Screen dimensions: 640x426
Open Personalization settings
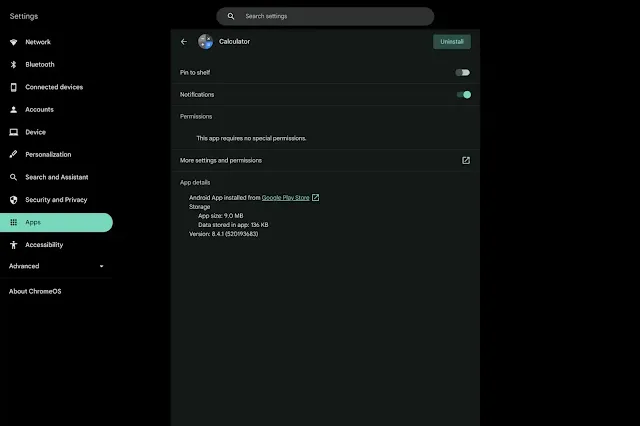(x=56, y=154)
